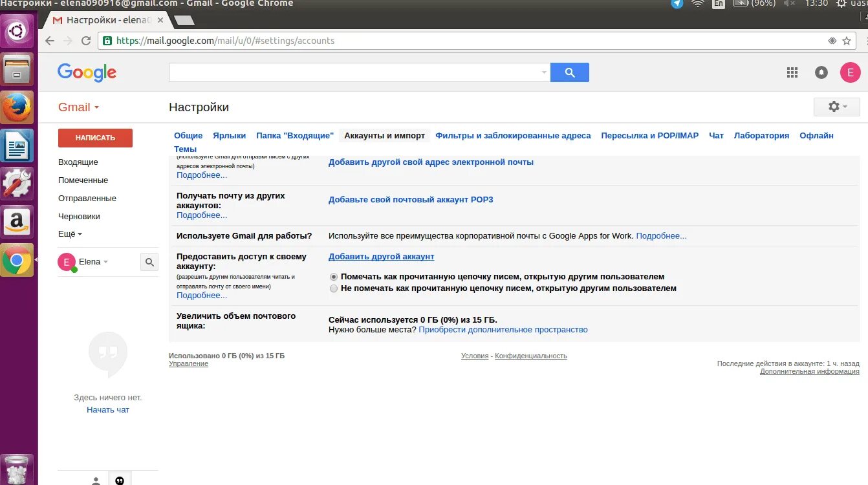Image resolution: width=868 pixels, height=485 pixels.
Task: Open the Trash icon in the launcher
Action: pos(17,469)
